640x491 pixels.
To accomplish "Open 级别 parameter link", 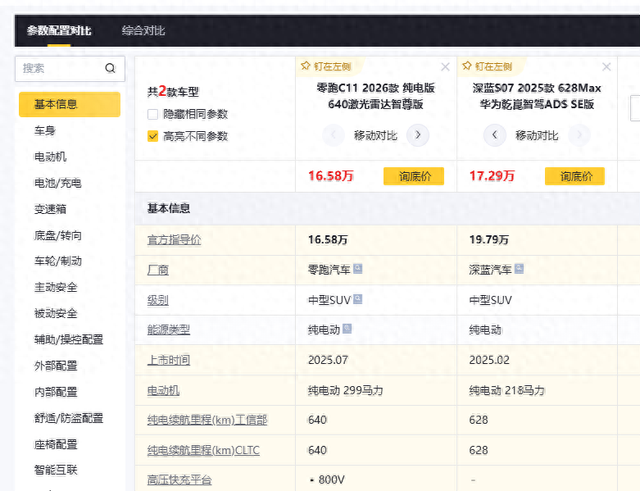I will pos(158,300).
